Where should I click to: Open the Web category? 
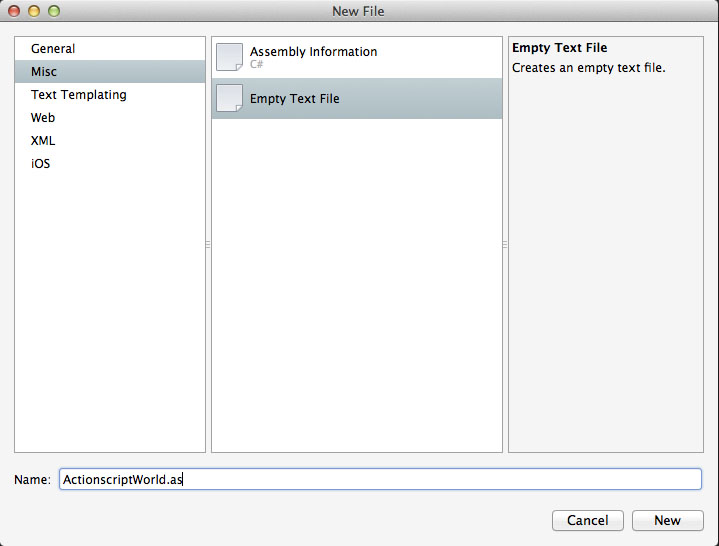(110, 117)
